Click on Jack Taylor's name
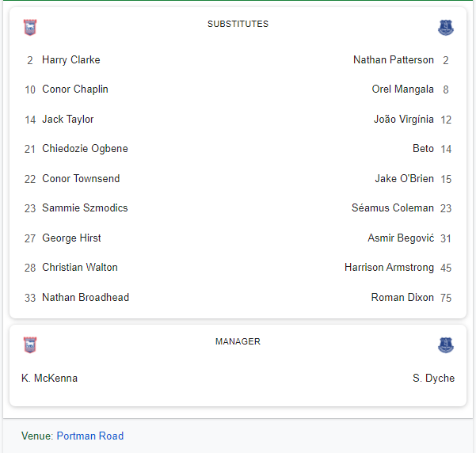Viewport: 476px width, 453px height. pos(67,120)
